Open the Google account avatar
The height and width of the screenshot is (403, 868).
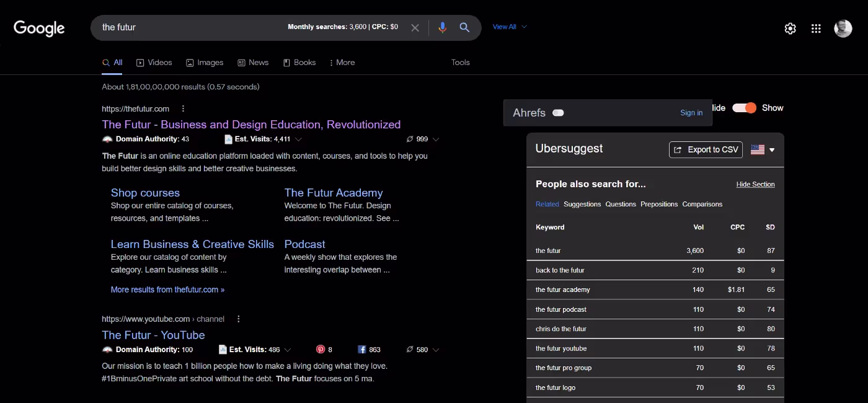point(843,29)
